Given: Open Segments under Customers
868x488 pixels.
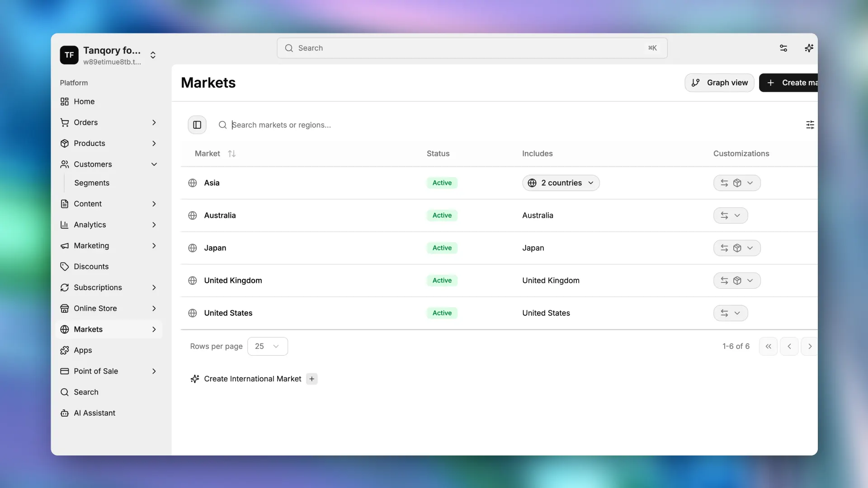Looking at the screenshot, I should coord(92,183).
